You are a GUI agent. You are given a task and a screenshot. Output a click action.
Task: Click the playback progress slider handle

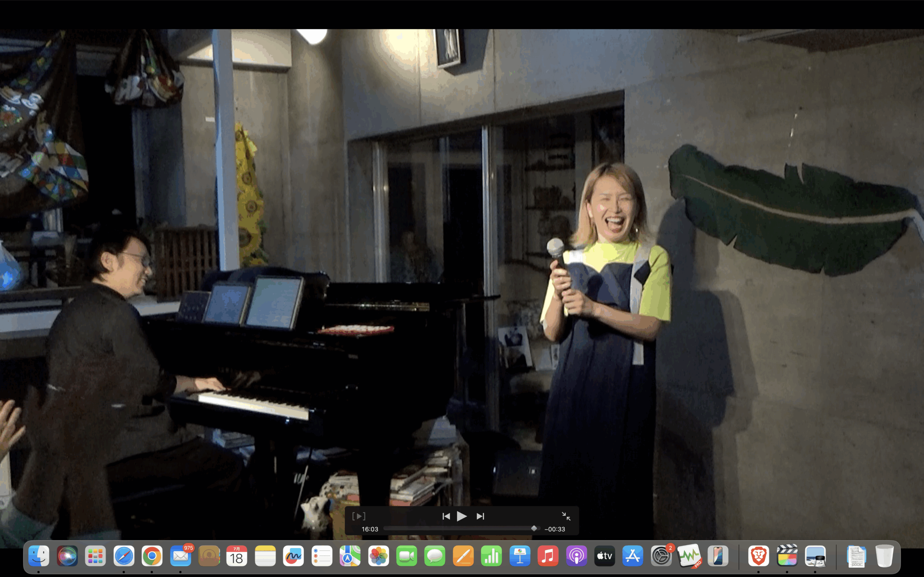tap(534, 529)
